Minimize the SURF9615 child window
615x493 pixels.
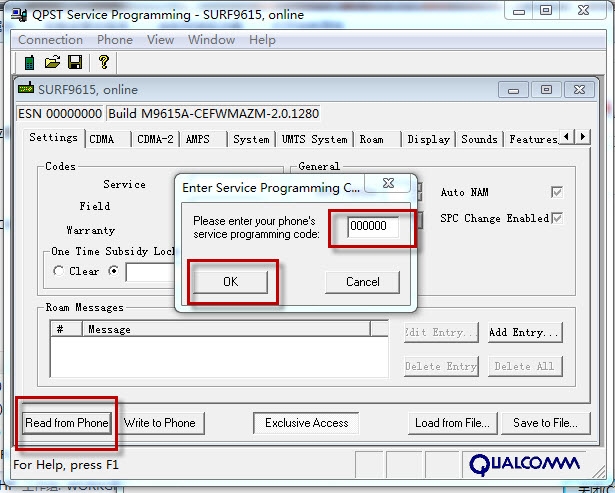(513, 90)
